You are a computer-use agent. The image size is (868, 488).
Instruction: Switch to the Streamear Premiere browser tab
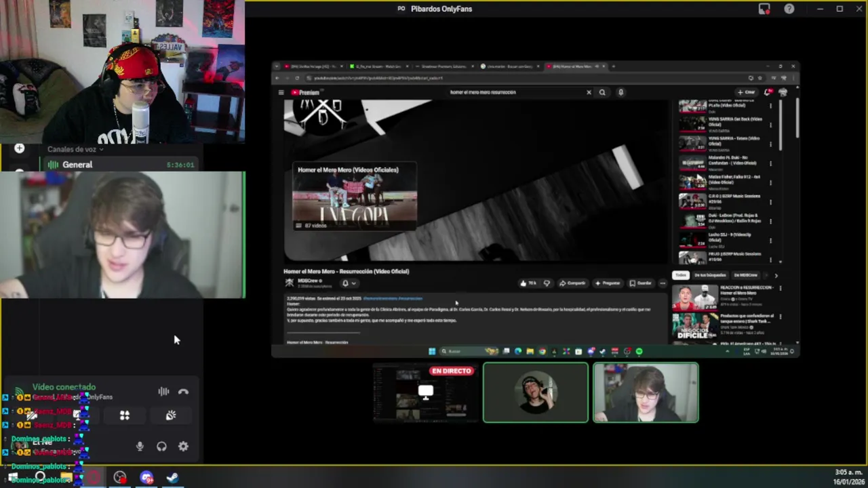click(x=444, y=66)
